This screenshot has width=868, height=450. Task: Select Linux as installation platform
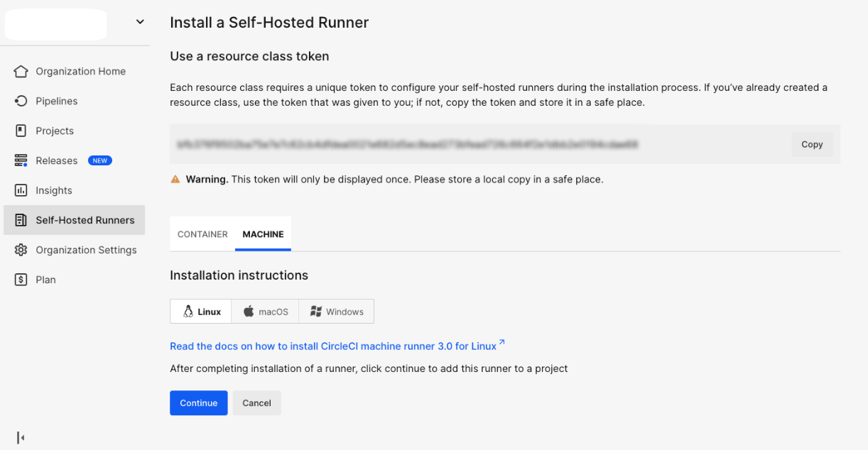200,311
